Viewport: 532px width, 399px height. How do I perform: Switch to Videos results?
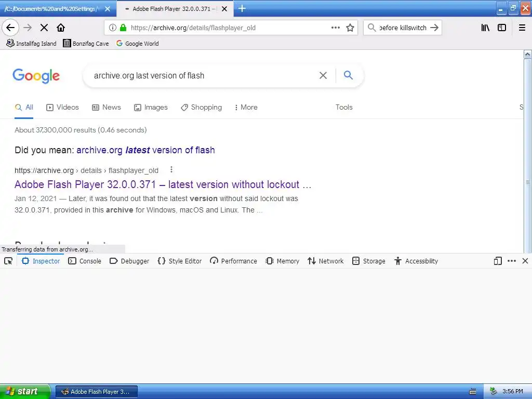tap(62, 107)
